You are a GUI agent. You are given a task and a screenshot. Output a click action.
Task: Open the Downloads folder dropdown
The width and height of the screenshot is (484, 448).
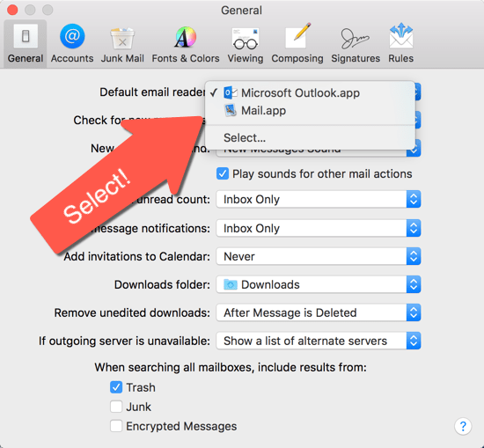coord(319,284)
